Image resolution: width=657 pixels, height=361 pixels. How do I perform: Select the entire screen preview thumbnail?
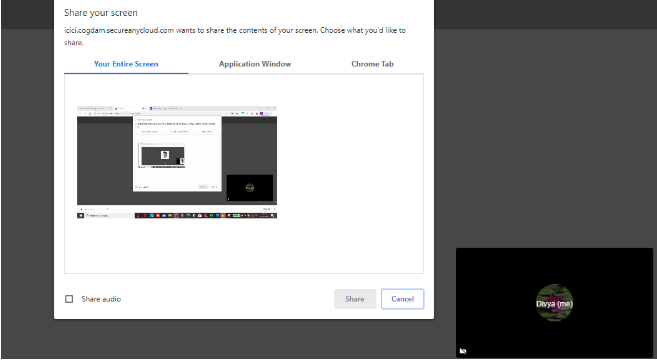point(177,162)
